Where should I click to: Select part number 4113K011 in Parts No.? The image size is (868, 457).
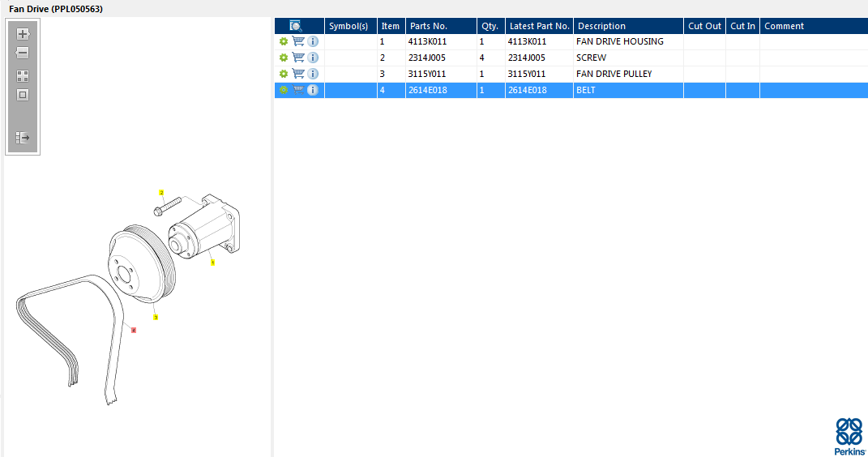click(427, 41)
